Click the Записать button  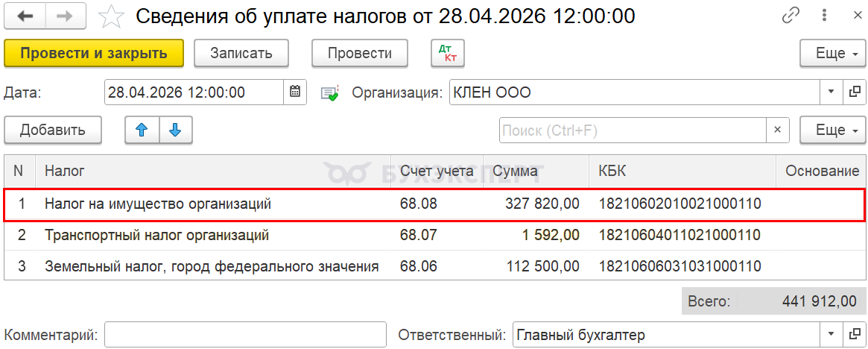(241, 53)
